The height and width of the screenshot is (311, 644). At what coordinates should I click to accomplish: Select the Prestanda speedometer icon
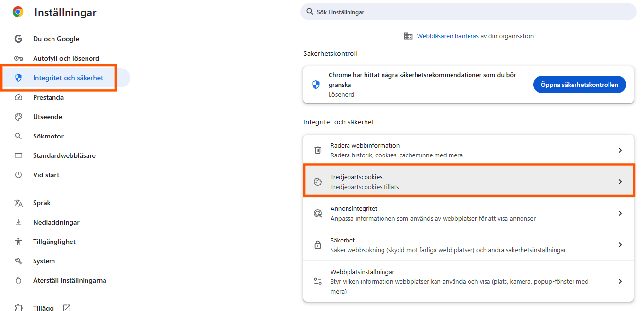click(x=18, y=97)
